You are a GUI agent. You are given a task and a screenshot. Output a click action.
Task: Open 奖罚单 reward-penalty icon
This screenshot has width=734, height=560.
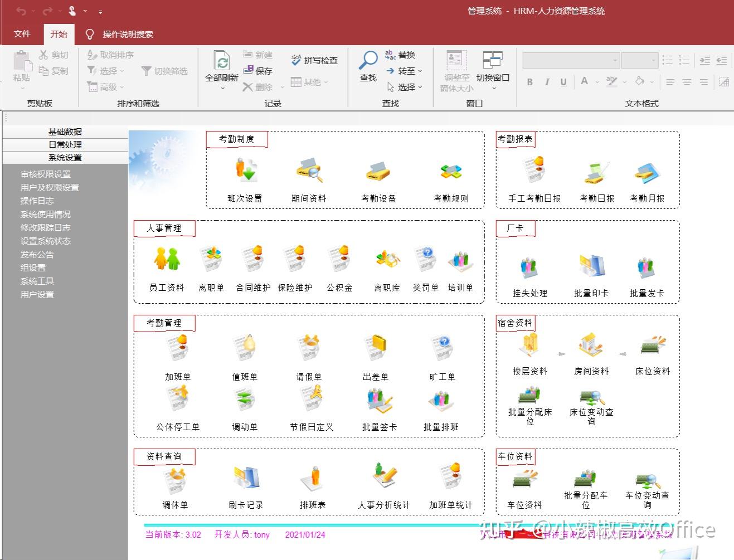426,260
